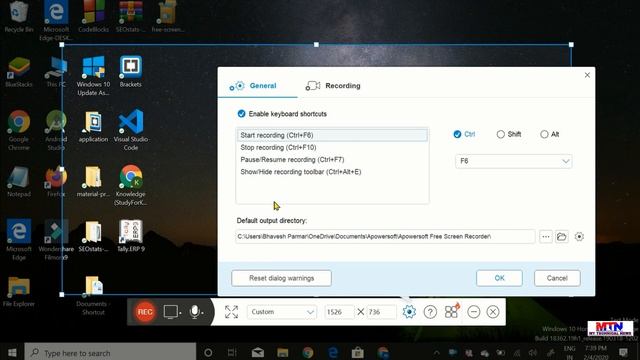Open the more apps grid icon

point(451,312)
